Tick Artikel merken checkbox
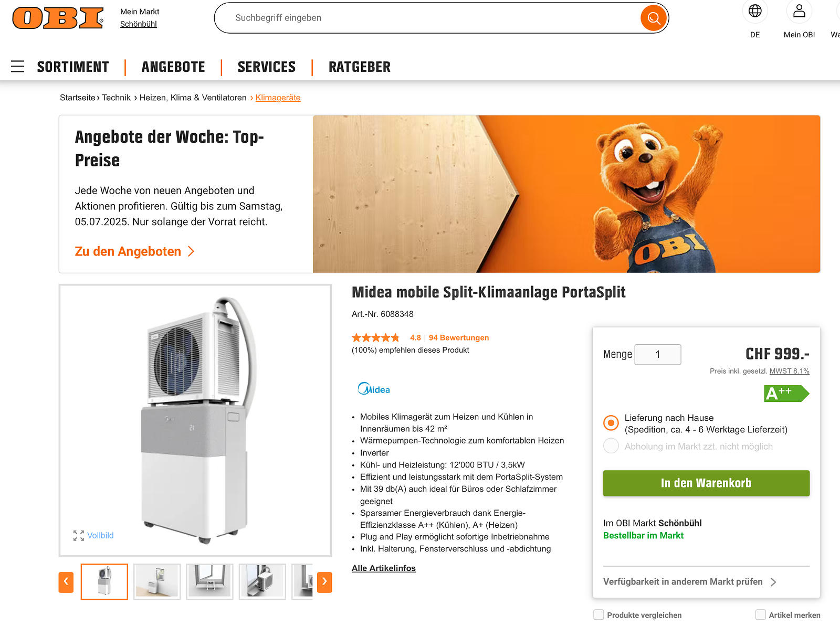Screen dimensions: 840x626 (760, 614)
